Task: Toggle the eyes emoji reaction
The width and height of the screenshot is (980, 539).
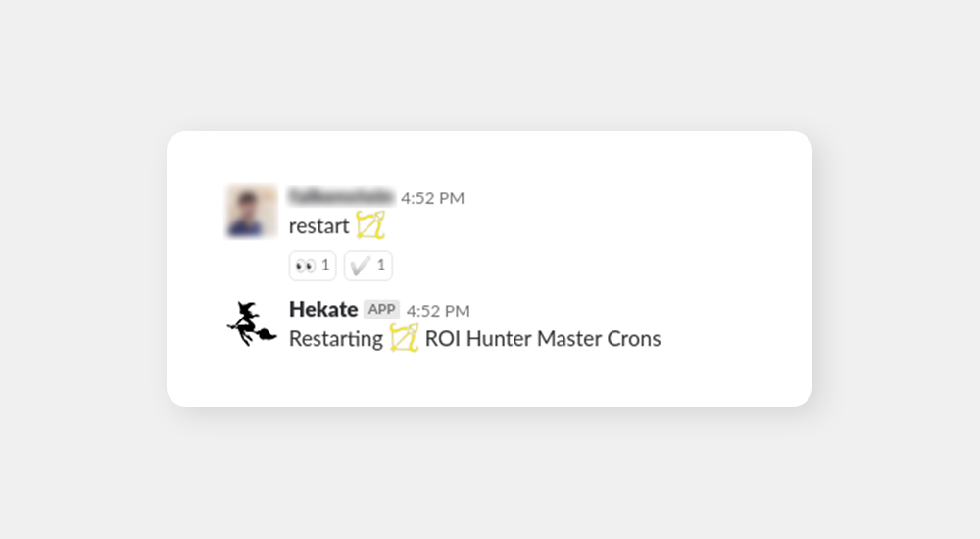Action: coord(313,266)
